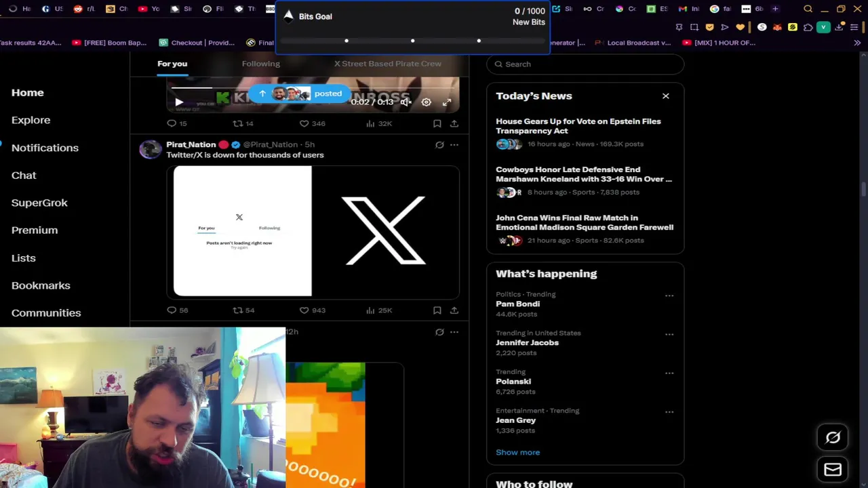Open the Pirat_Nation display name link
Viewport: 868px width, 488px height.
click(191, 144)
